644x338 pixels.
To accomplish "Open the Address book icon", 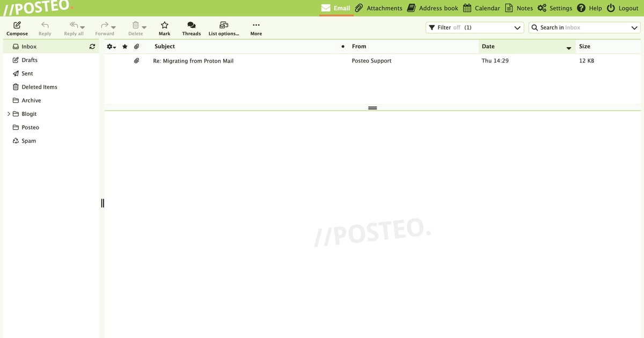I will pos(412,8).
